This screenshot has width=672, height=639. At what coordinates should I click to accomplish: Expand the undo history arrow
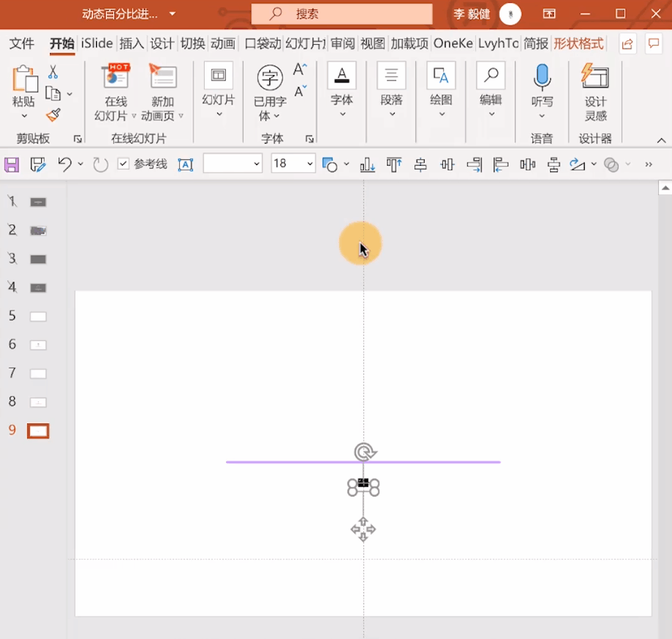(x=80, y=164)
